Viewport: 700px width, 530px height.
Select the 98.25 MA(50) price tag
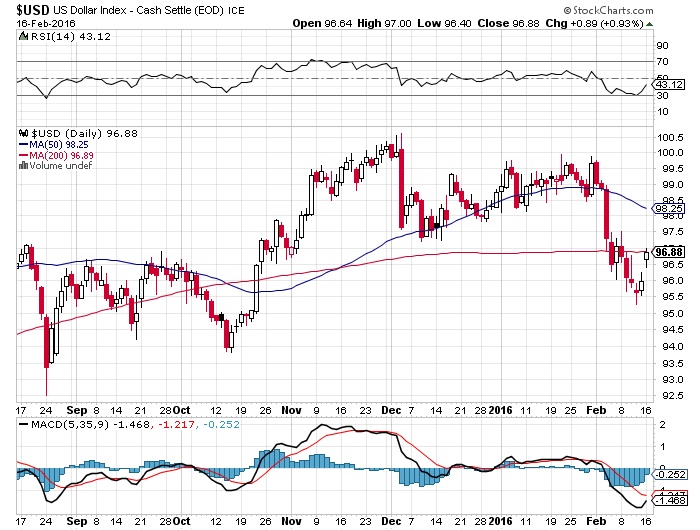[x=667, y=208]
